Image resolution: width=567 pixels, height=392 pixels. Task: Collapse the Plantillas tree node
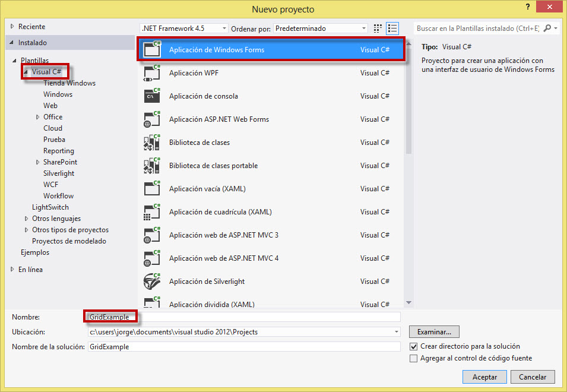14,61
